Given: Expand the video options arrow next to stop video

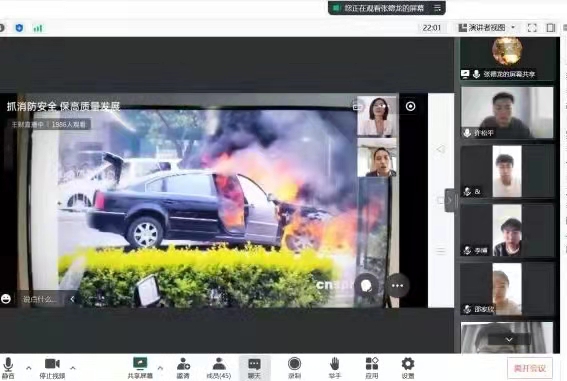Looking at the screenshot, I should click(x=73, y=368).
